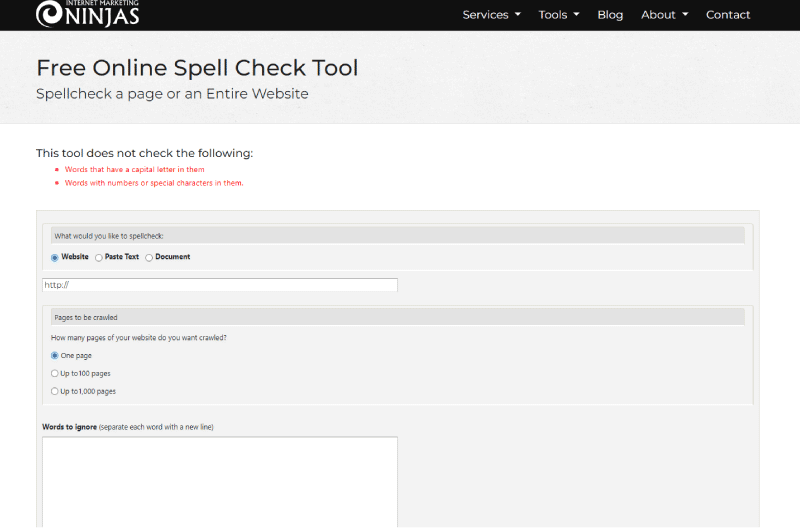
Task: Click the Free Online Spell Check Tool heading
Action: [197, 68]
